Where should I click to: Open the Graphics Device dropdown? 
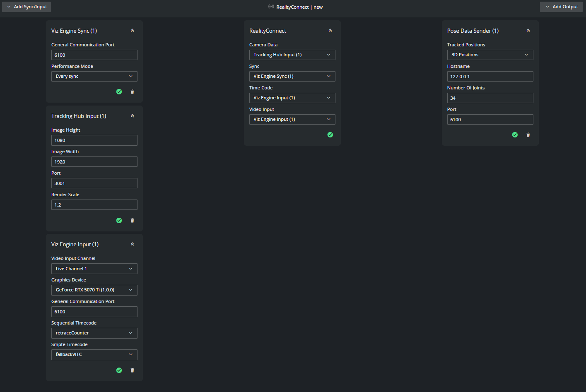pyautogui.click(x=94, y=290)
